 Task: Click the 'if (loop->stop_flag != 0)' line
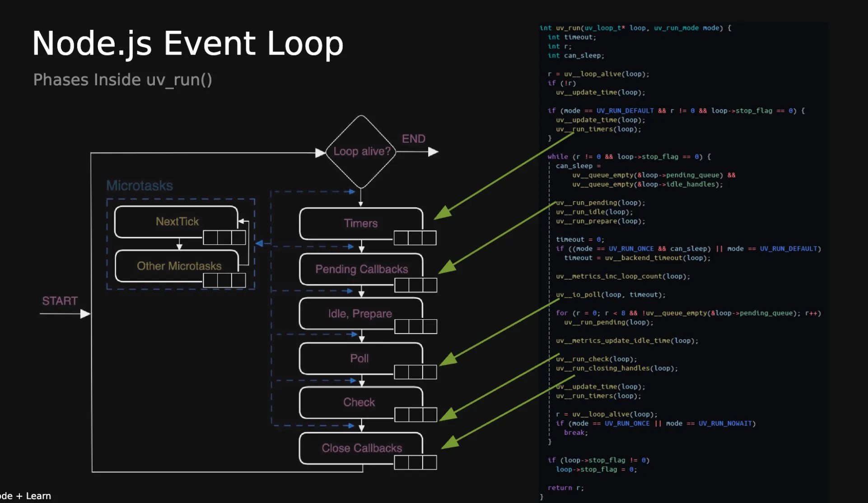pos(598,461)
